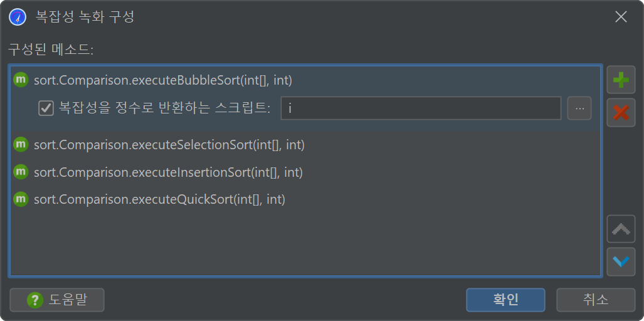Click the move up arrow icon
This screenshot has height=321, width=644.
[621, 229]
